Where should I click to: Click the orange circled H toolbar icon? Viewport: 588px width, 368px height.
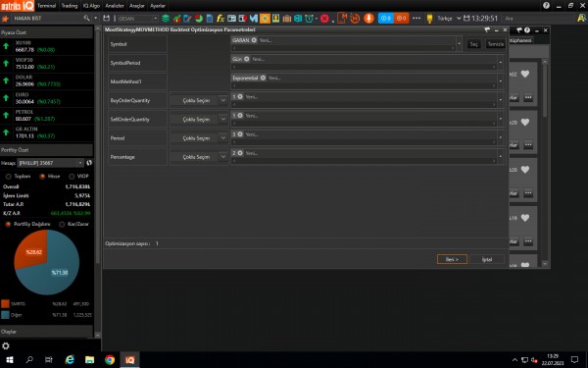click(355, 18)
